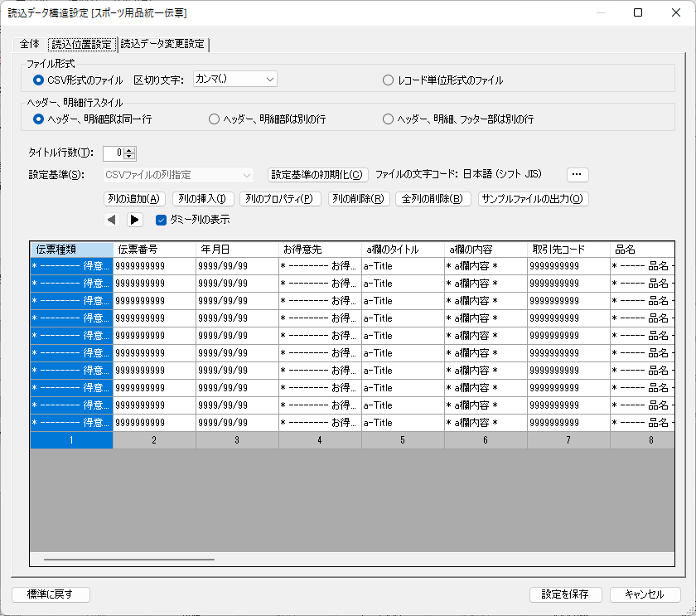Click the タイトル行数 number field
Image resolution: width=696 pixels, height=616 pixels.
click(x=114, y=153)
